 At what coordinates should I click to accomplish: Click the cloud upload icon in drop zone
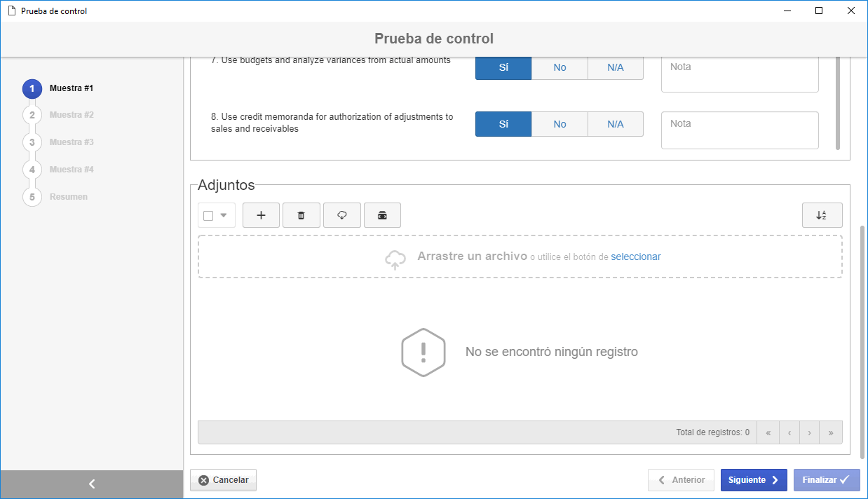[395, 259]
